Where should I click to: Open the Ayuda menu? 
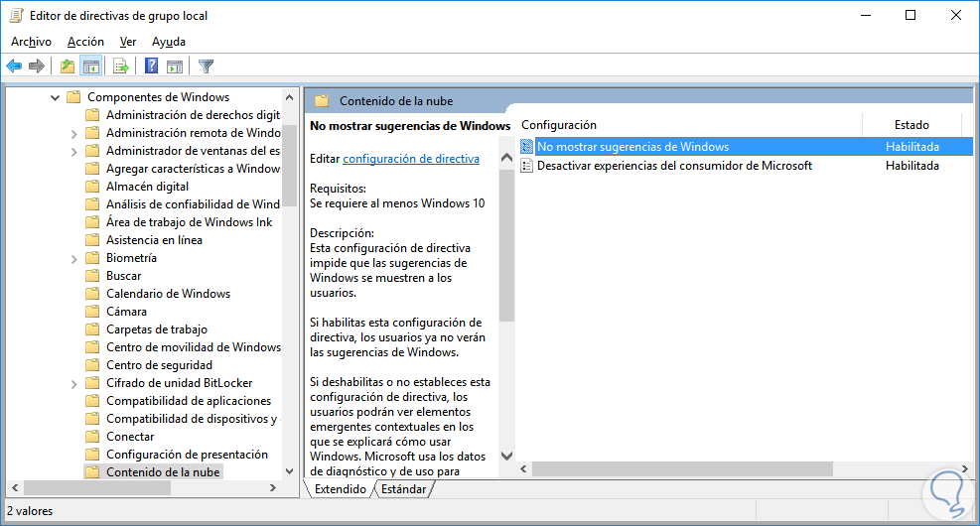(x=169, y=42)
